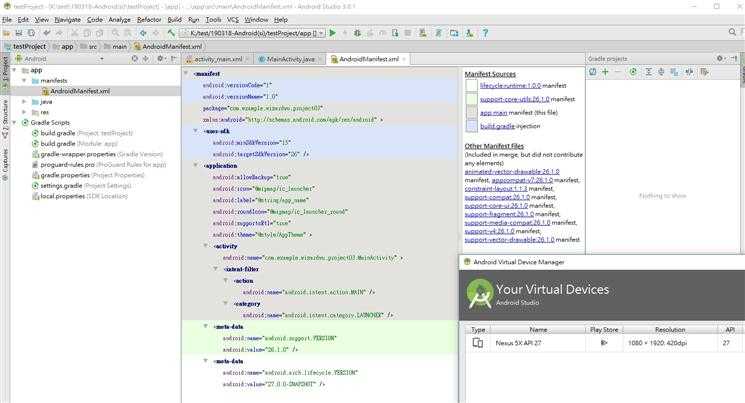This screenshot has width=745, height=403.
Task: Open build.gradle injection link
Action: [x=497, y=126]
